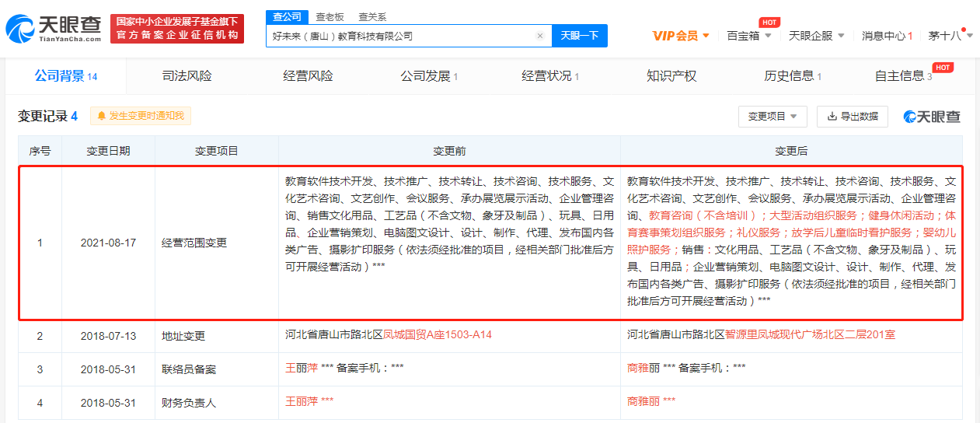Image resolution: width=980 pixels, height=423 pixels.
Task: Open the 知识产权 tab
Action: click(671, 75)
